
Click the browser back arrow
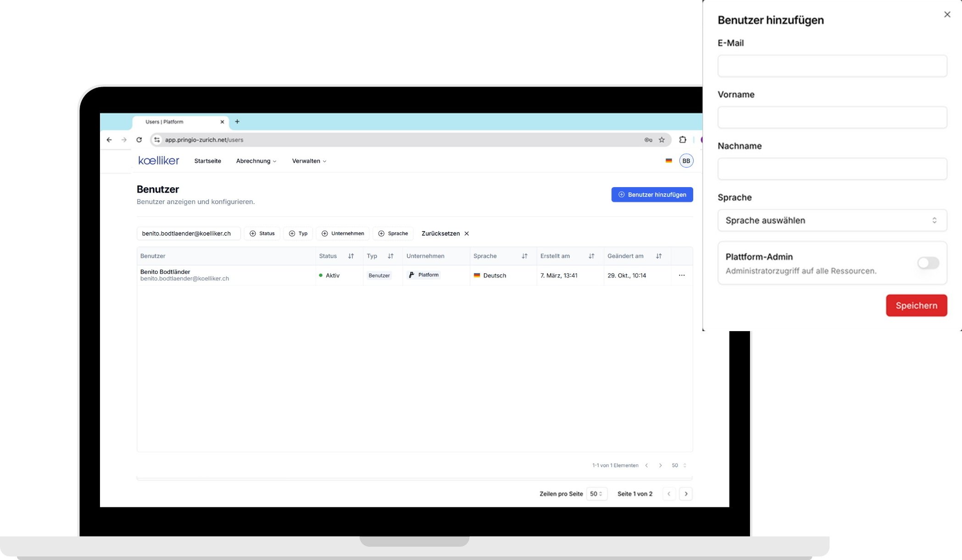[109, 140]
